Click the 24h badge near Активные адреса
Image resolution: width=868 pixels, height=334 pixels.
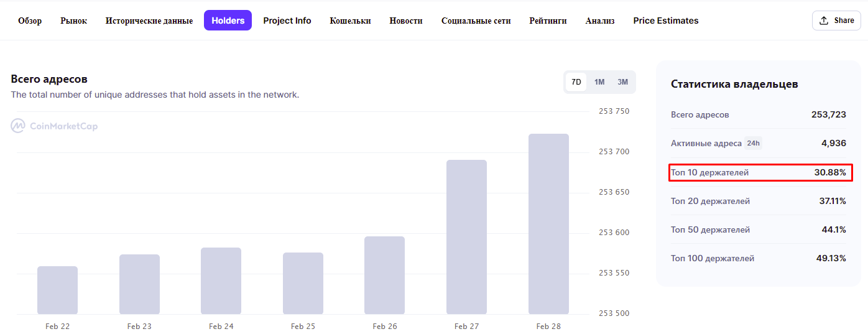[x=753, y=143]
